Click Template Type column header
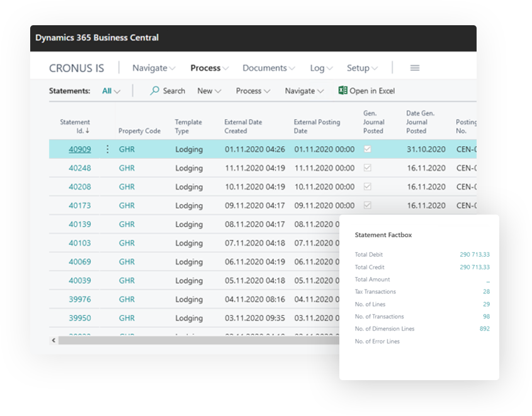Viewport: 532px width, 416px height. (188, 126)
